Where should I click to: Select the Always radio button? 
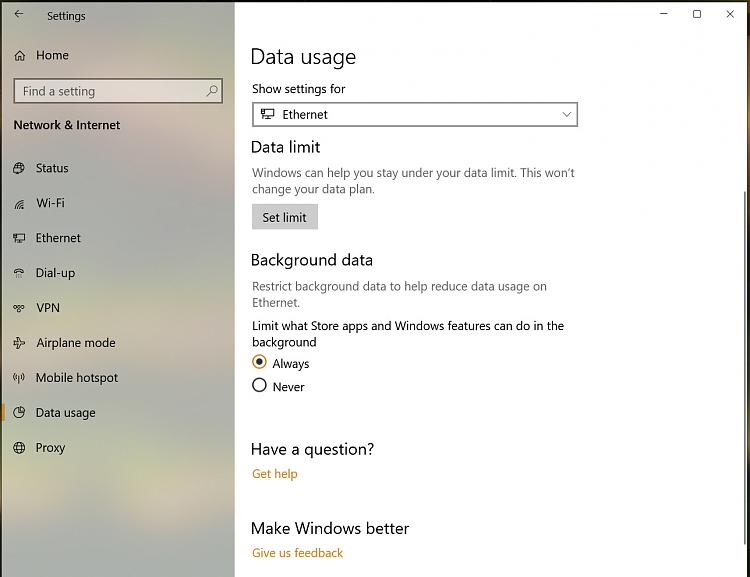[x=259, y=362]
